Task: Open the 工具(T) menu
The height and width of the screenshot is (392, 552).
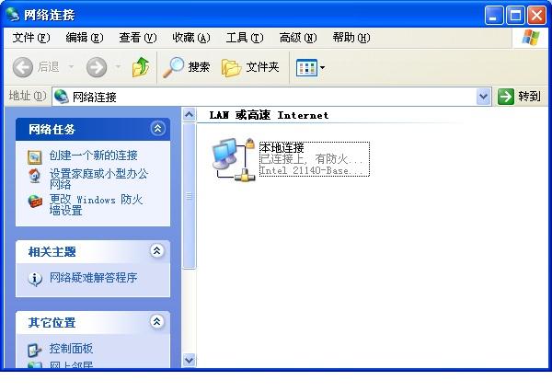Action: point(245,38)
